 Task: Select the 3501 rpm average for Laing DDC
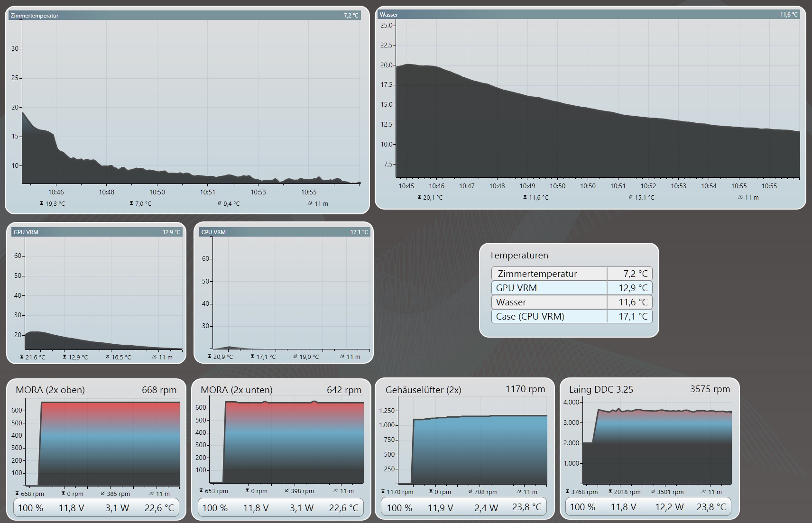point(670,492)
